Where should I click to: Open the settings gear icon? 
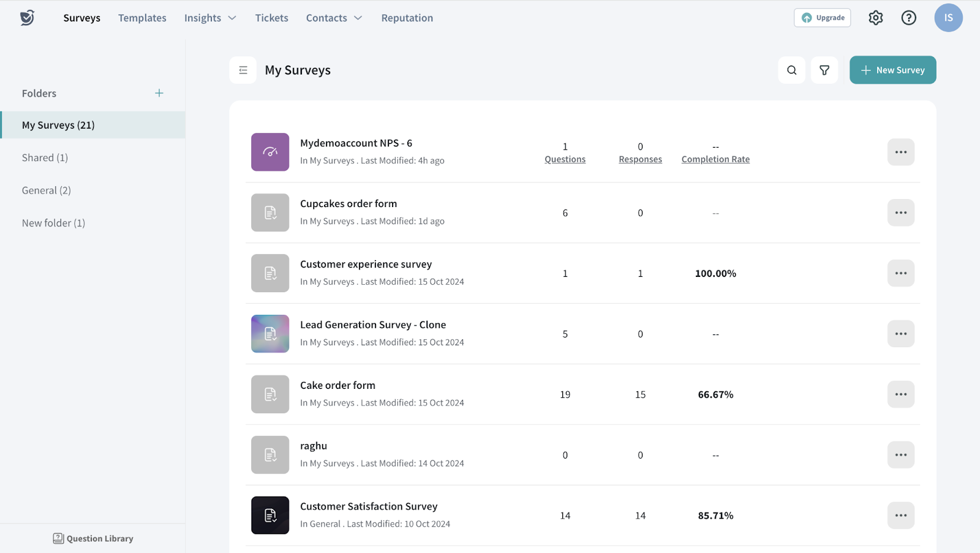[875, 18]
